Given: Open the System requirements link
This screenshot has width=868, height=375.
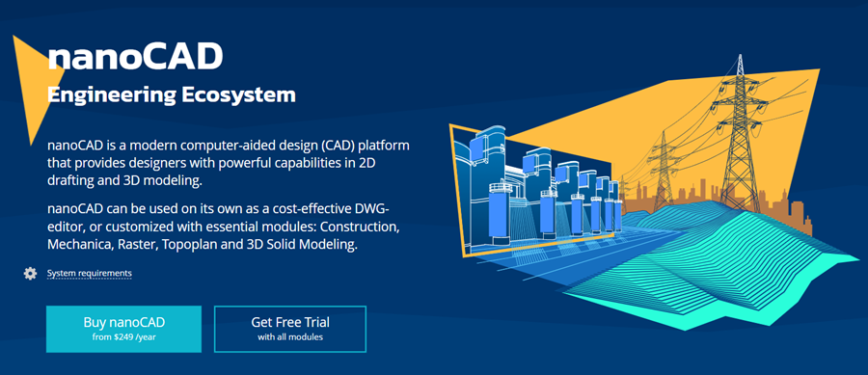Looking at the screenshot, I should tap(89, 273).
